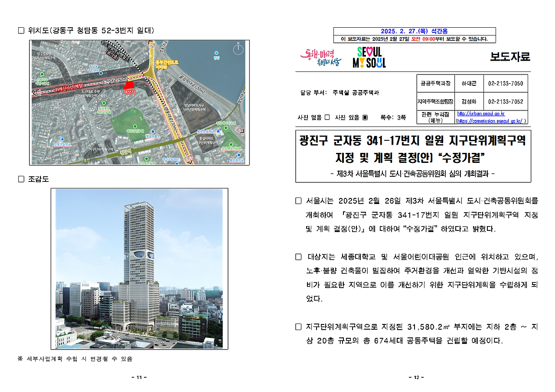Screen dimensions: 555x392
Task: Click page number 11
Action: point(139,378)
